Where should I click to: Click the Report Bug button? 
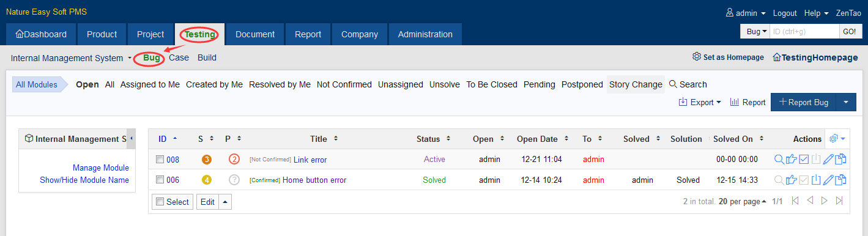coord(803,102)
